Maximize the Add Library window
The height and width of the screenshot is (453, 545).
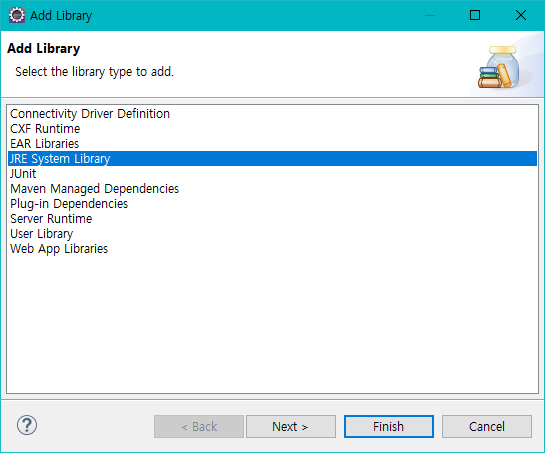pyautogui.click(x=475, y=15)
